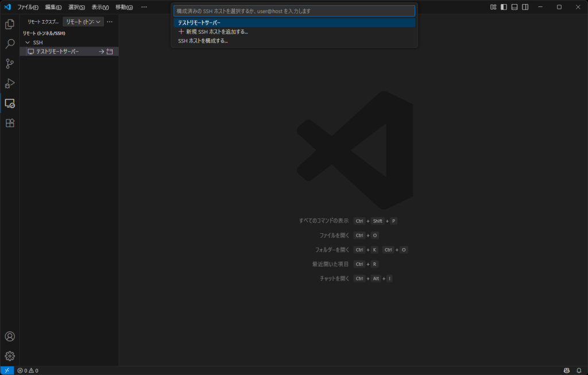This screenshot has height=375, width=588.
Task: Open the Extensions view
Action: coord(10,123)
